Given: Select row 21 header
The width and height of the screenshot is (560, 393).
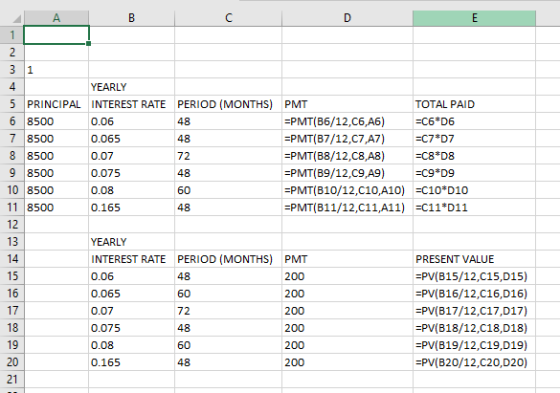Looking at the screenshot, I should pos(12,379).
